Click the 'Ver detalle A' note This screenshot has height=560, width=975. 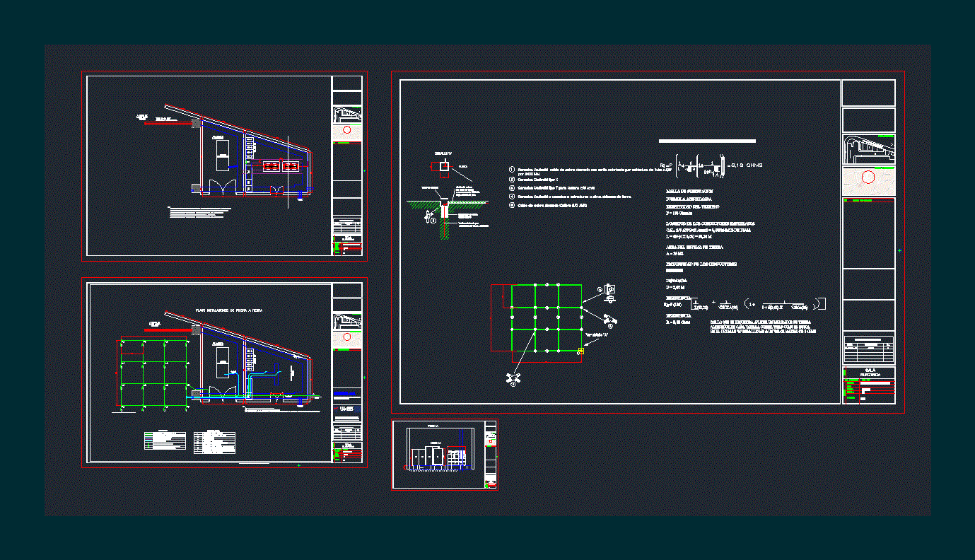click(596, 334)
